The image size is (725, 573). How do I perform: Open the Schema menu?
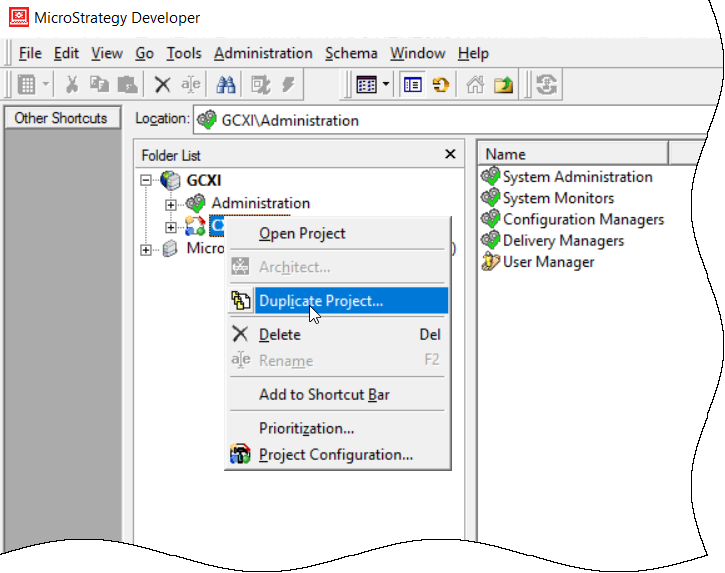click(x=351, y=53)
